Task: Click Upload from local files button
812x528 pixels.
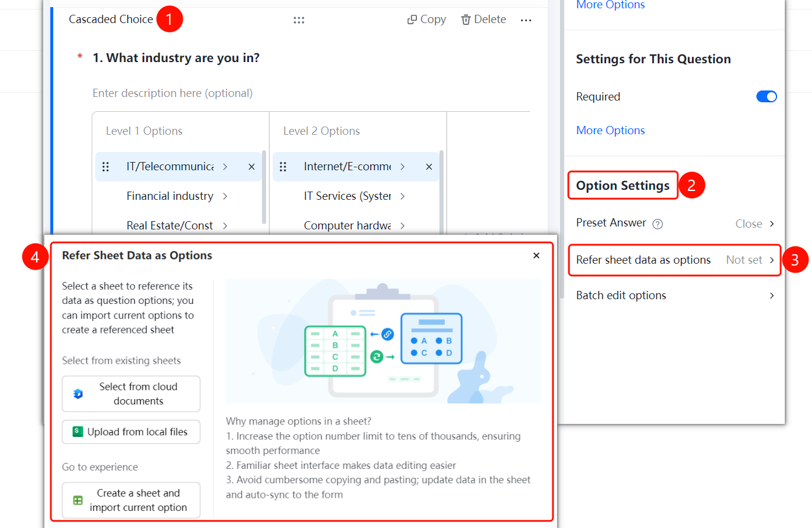Action: (x=131, y=432)
